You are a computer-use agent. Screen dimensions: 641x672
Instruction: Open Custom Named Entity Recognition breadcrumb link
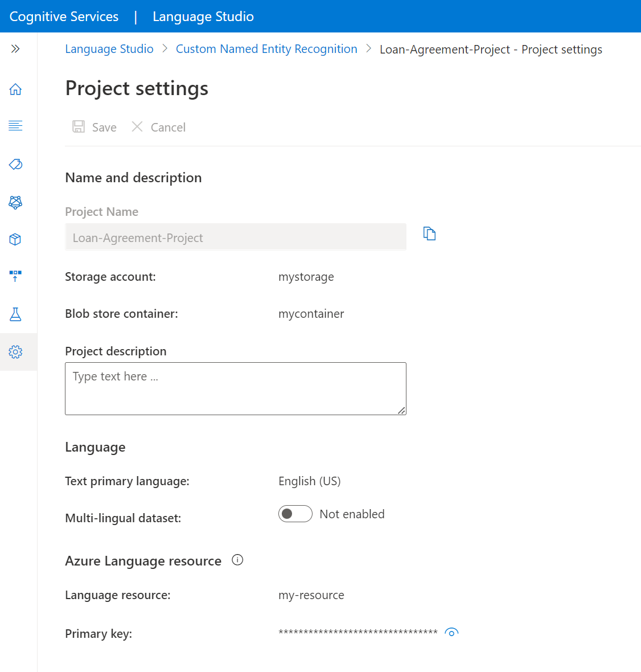point(266,49)
